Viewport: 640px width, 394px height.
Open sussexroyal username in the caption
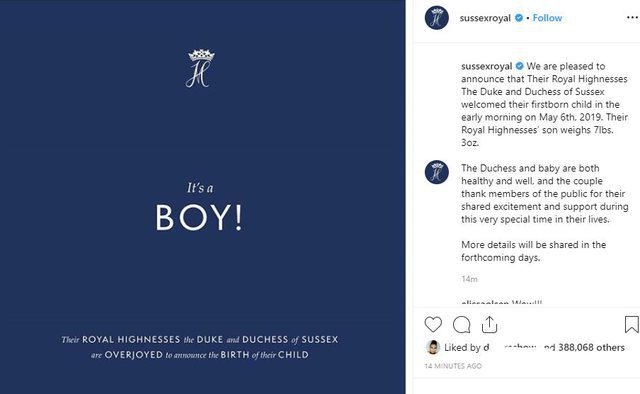click(487, 66)
